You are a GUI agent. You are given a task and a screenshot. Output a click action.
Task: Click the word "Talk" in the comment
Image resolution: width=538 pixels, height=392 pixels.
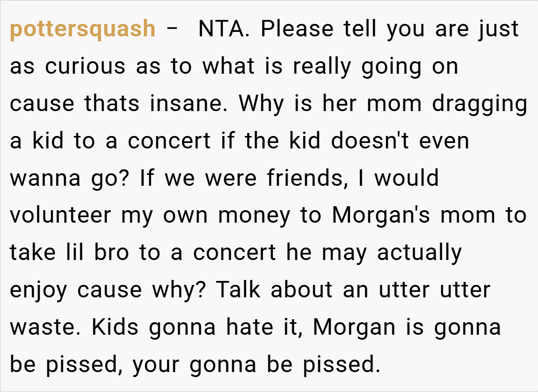click(x=239, y=290)
